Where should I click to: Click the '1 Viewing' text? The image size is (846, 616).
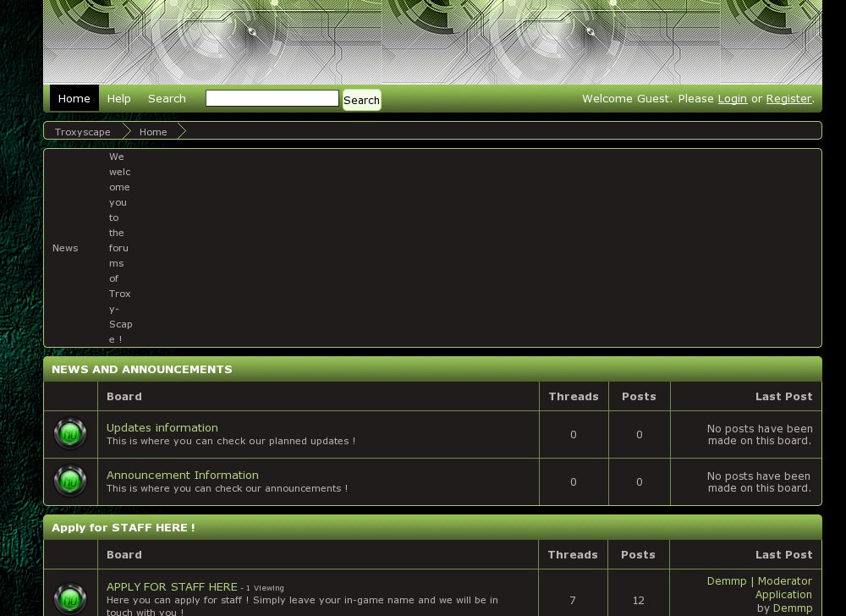[x=265, y=588]
